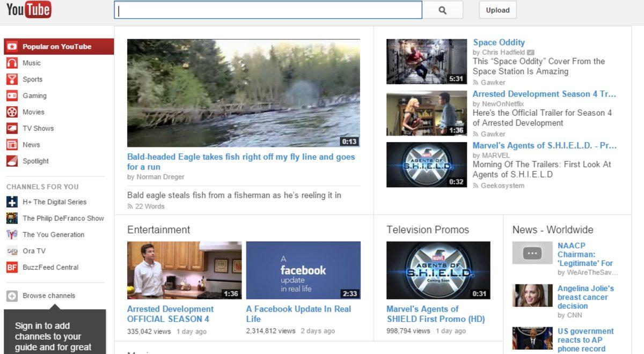Open NAACP Chairman 'Legitimate' headline

[x=585, y=254]
